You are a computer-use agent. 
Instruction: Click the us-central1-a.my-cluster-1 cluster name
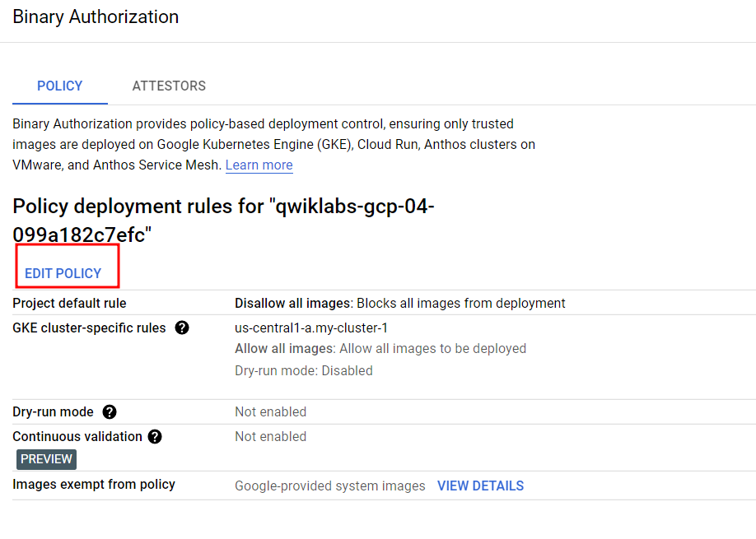tap(311, 328)
